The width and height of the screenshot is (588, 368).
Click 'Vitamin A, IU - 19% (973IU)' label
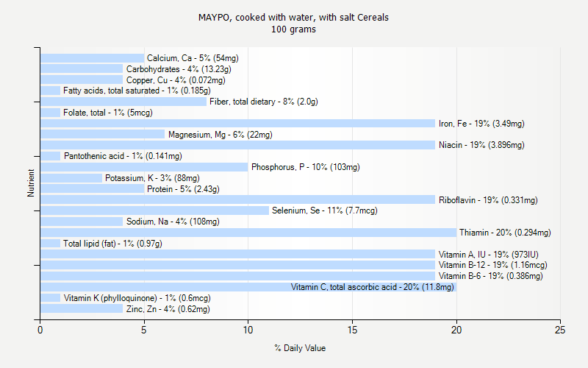click(489, 255)
